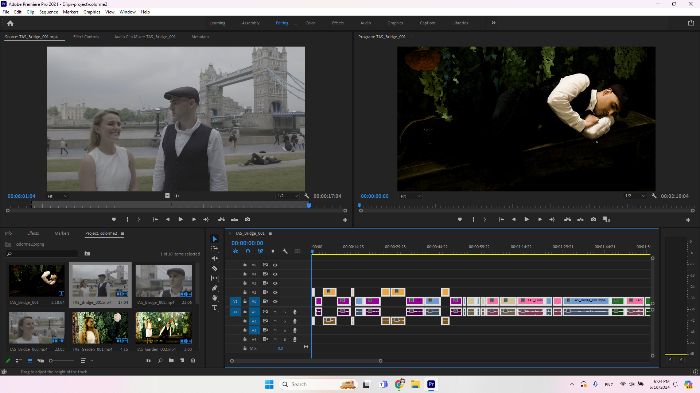This screenshot has height=393, width=700.
Task: Play the Program monitor sequence
Action: coord(527,219)
